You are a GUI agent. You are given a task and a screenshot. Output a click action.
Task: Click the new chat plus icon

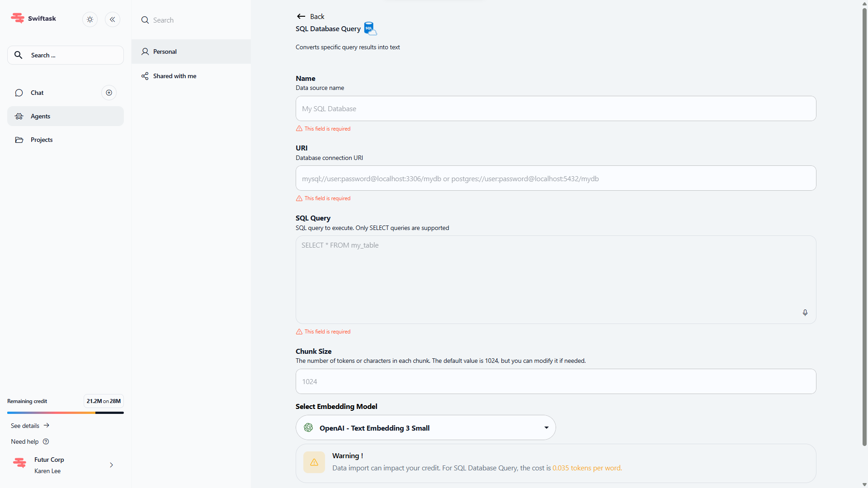(x=109, y=93)
